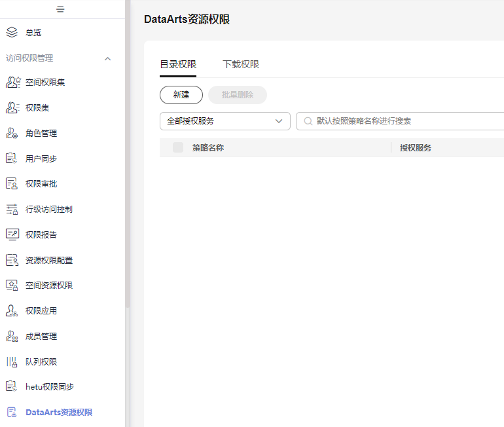Screen dimensions: 504x427
Task: Select 权限审批 in the sidebar
Action: 41,184
